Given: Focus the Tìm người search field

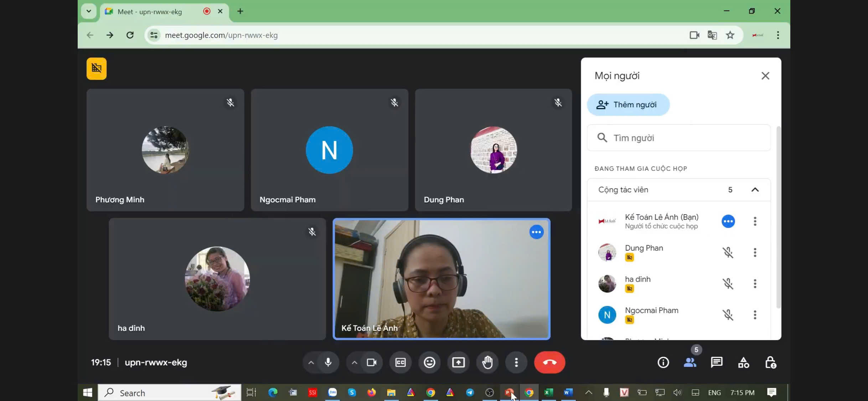Looking at the screenshot, I should coord(679,138).
